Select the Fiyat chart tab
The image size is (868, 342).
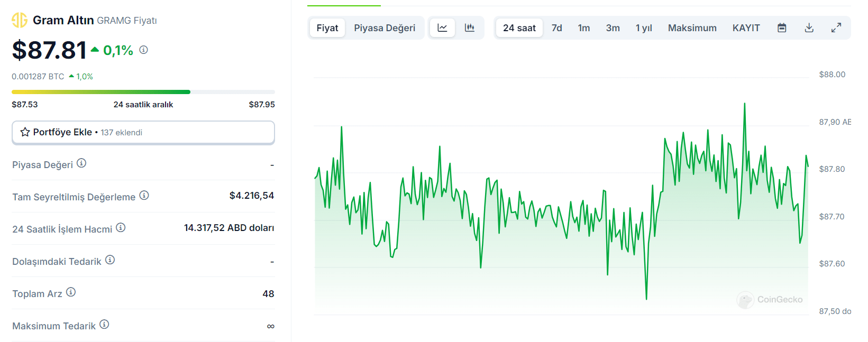coord(327,28)
